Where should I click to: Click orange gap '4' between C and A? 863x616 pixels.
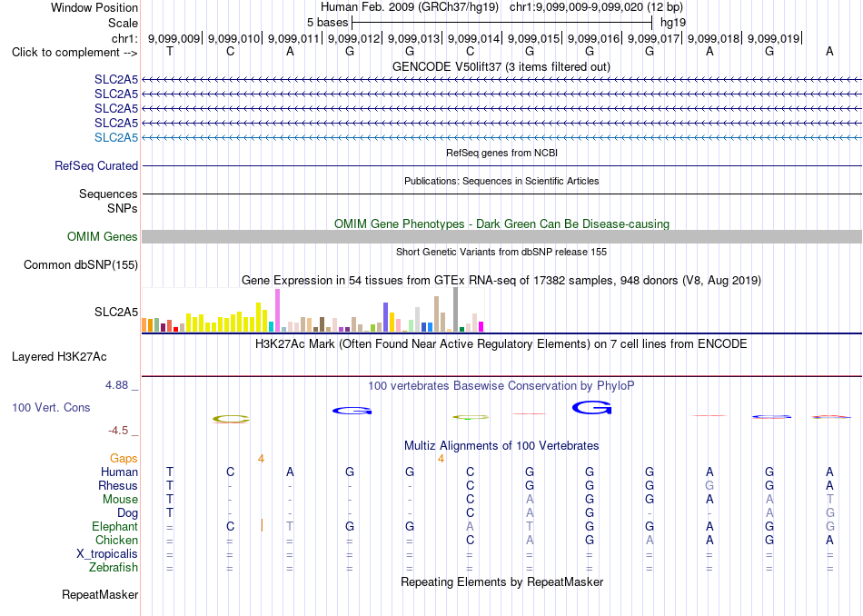coord(261,458)
